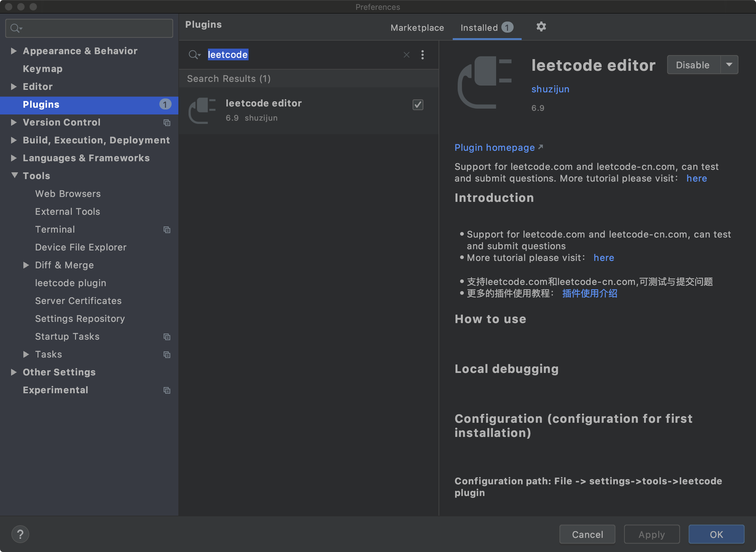Click the large leetcode editor plugin logo

(484, 82)
